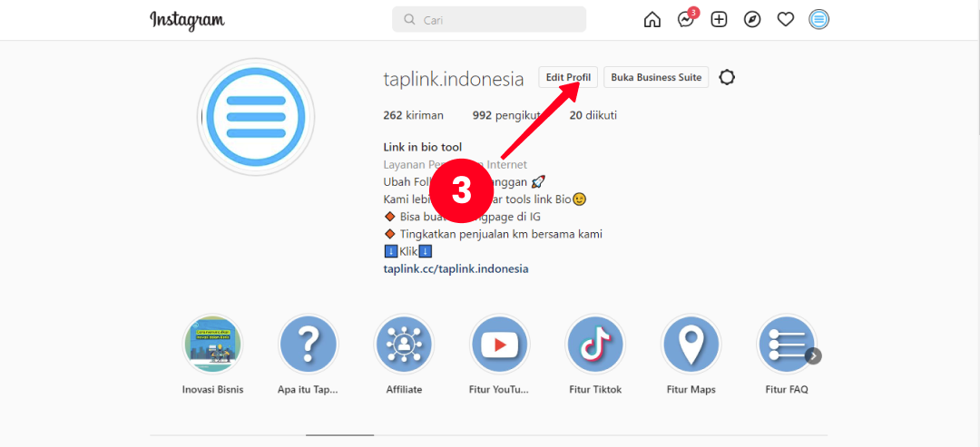Image resolution: width=980 pixels, height=447 pixels.
Task: Open the Fitur Tiktok highlight
Action: point(595,344)
